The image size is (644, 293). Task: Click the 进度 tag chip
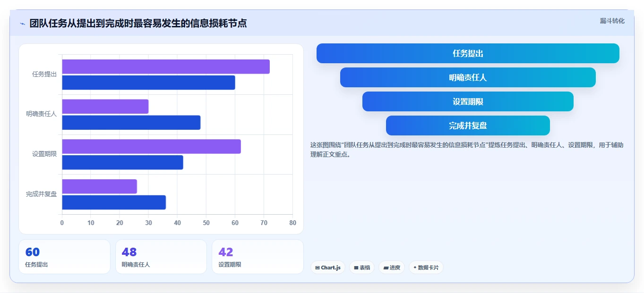392,268
